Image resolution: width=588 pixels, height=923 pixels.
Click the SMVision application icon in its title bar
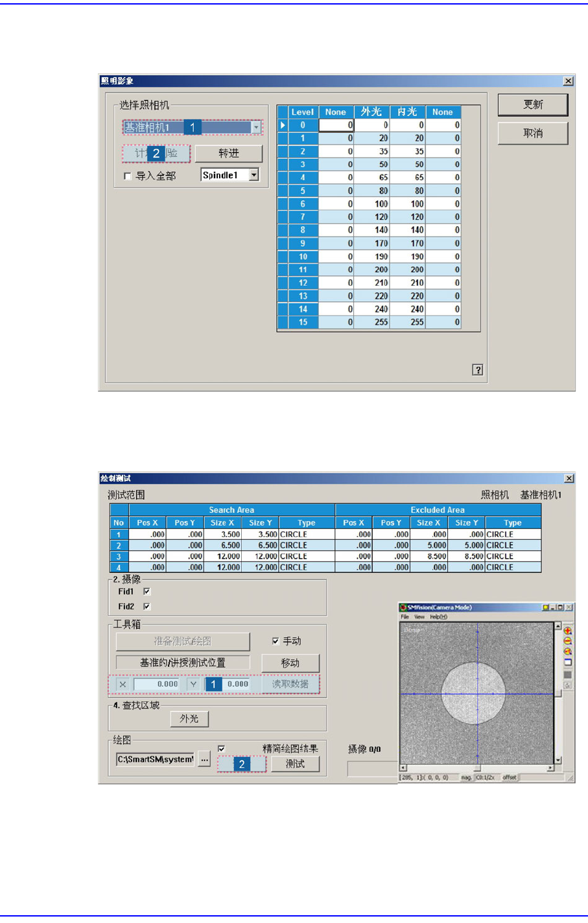403,608
